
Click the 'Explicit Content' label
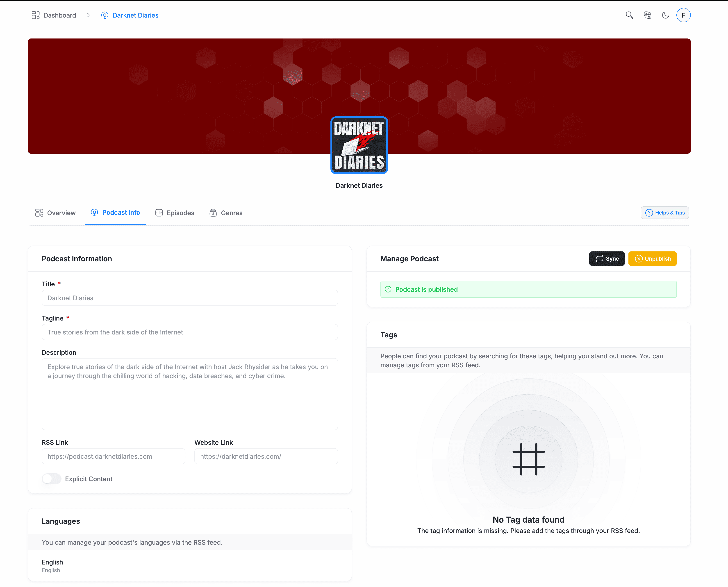(89, 479)
